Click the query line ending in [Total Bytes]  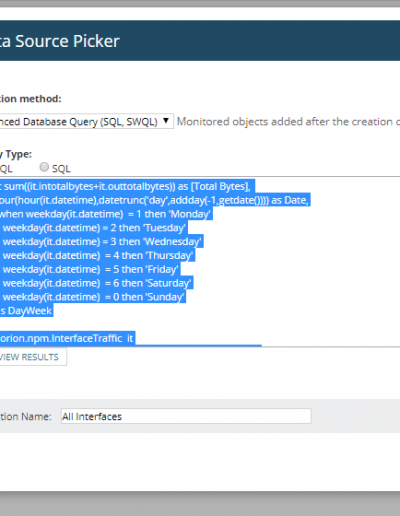(127, 186)
